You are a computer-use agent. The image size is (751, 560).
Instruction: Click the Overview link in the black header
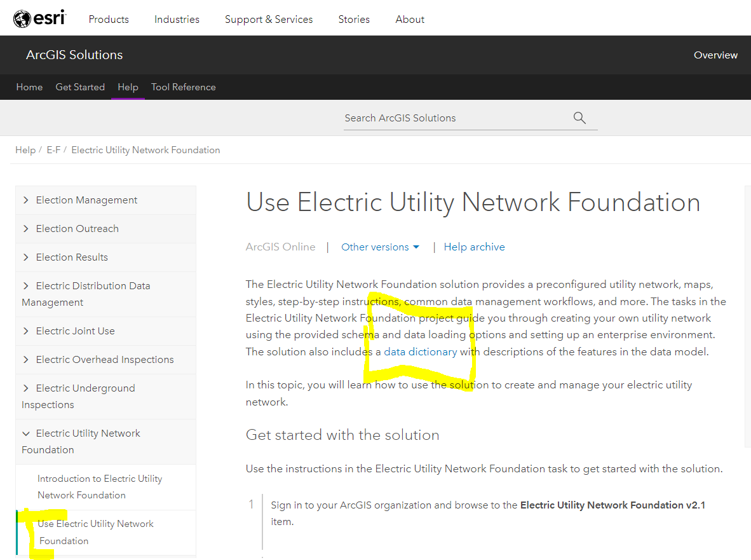point(715,55)
